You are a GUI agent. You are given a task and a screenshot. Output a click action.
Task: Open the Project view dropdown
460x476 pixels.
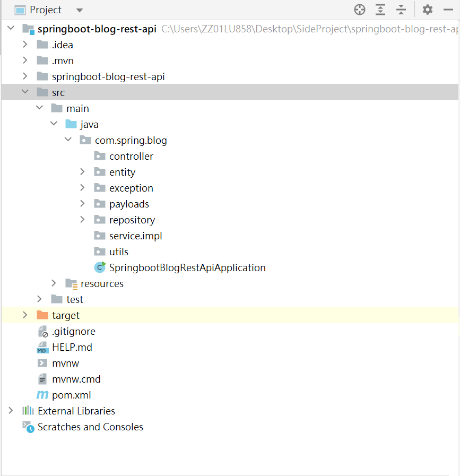[x=80, y=10]
